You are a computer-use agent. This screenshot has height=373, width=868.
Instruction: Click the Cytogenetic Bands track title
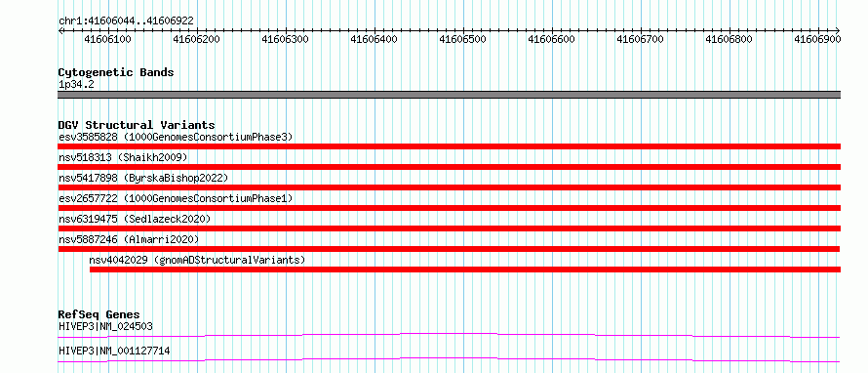(x=116, y=72)
